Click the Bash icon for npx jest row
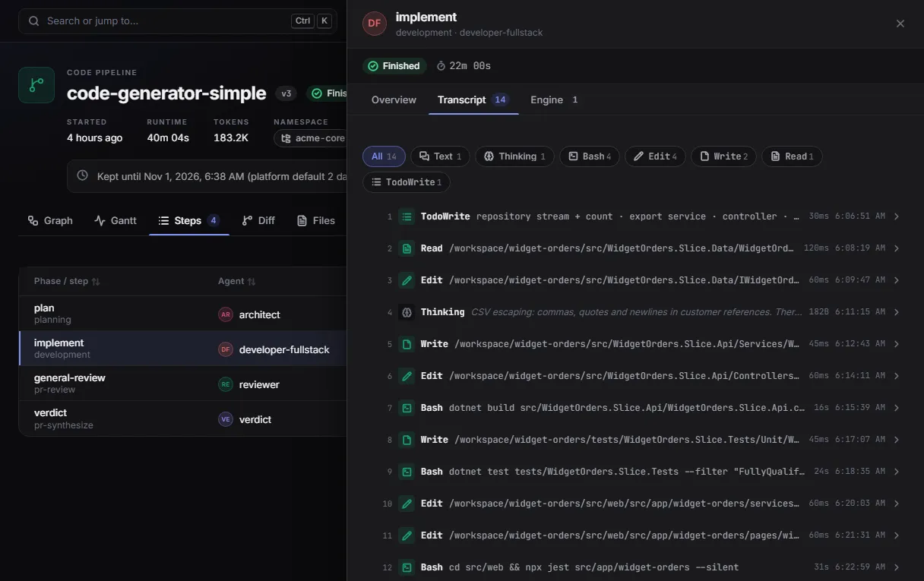This screenshot has height=581, width=924. pyautogui.click(x=407, y=567)
